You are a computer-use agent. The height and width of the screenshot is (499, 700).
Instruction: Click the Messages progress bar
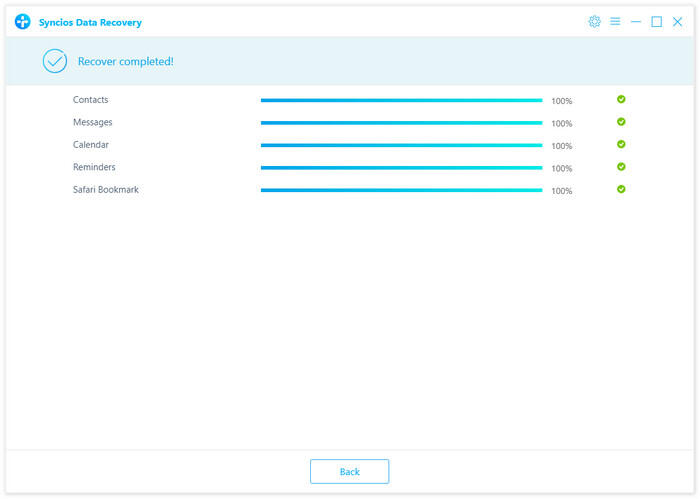coord(401,123)
